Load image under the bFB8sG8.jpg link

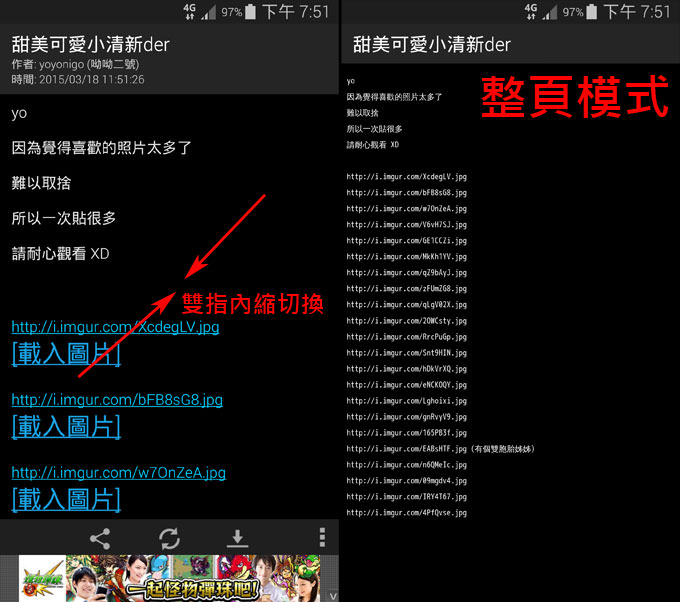(66, 426)
